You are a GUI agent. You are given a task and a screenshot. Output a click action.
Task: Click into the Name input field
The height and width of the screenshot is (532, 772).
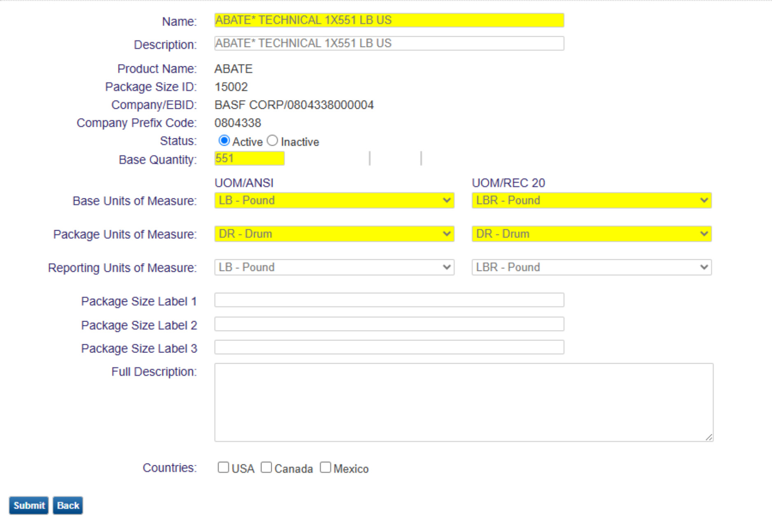(389, 20)
